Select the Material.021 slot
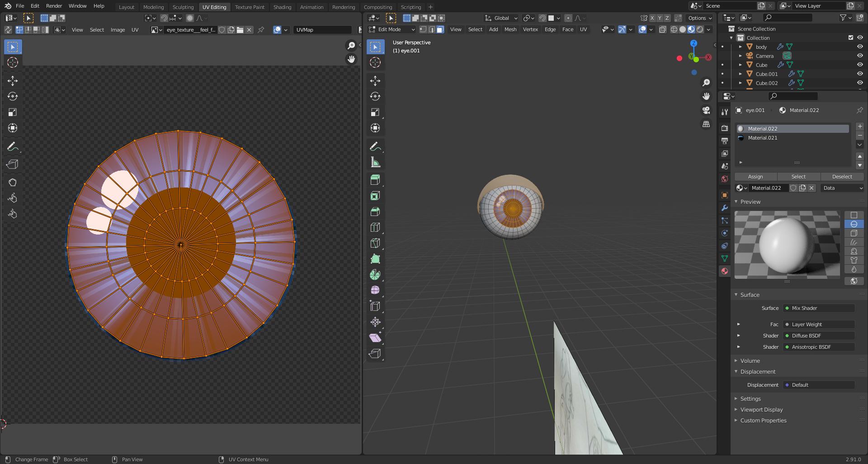Image resolution: width=868 pixels, height=464 pixels. point(793,138)
